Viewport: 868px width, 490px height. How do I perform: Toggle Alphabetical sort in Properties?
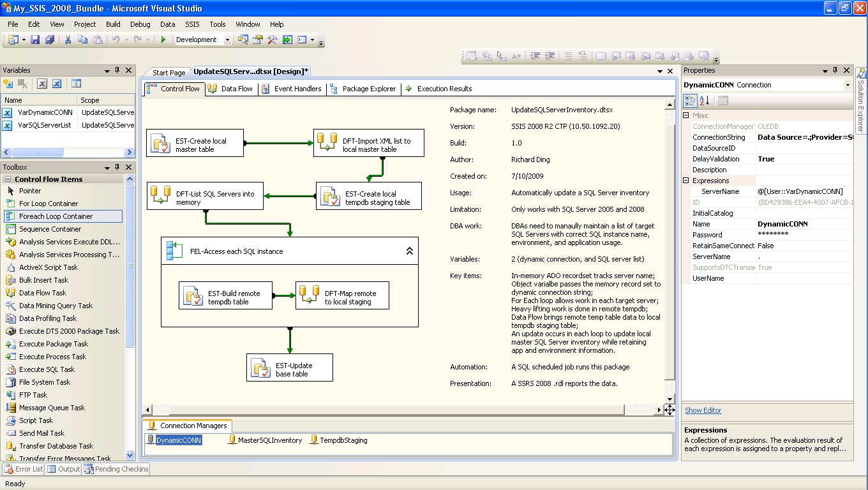(704, 101)
